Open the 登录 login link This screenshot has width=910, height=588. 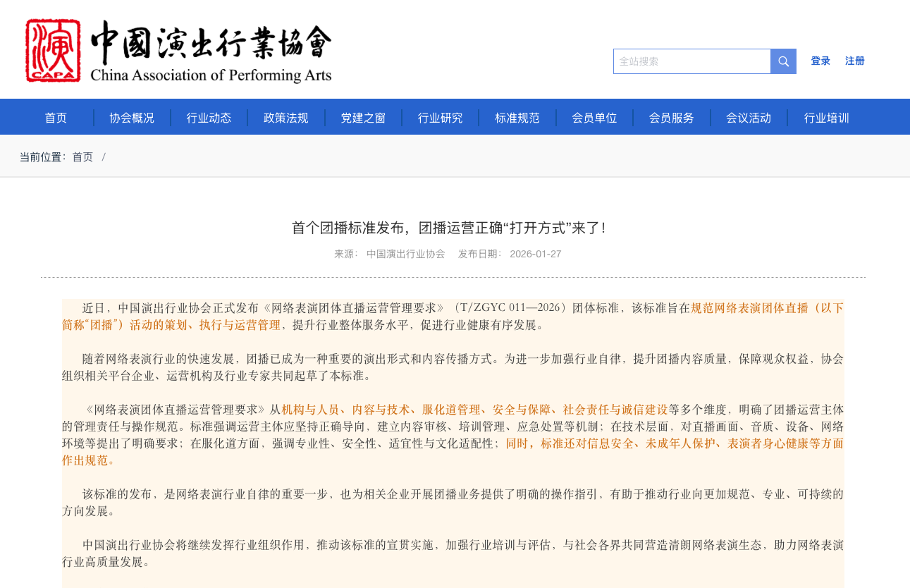[820, 61]
